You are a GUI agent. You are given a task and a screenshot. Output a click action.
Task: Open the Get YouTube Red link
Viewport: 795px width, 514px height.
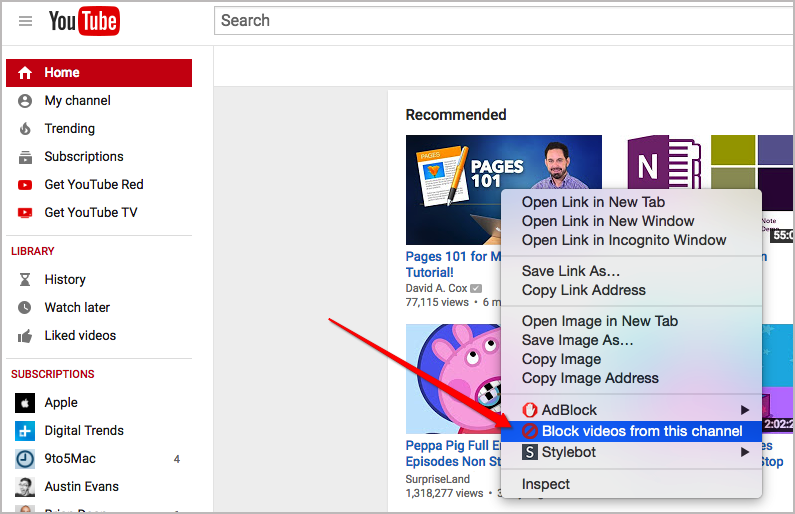(94, 185)
